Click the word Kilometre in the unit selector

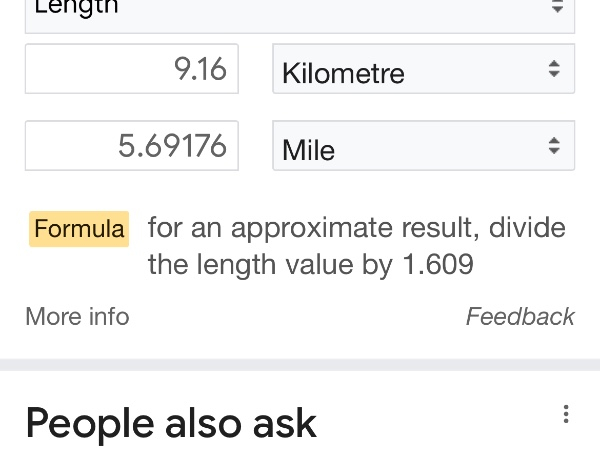(343, 73)
